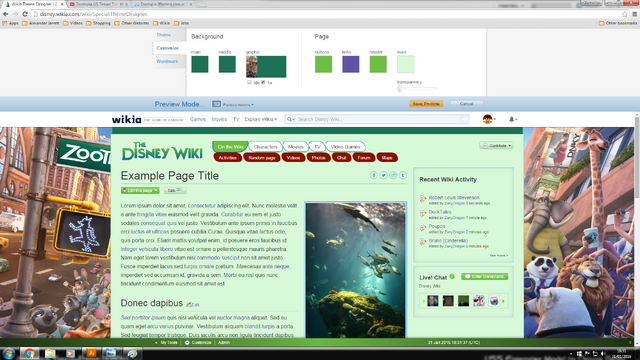The image size is (640, 360).
Task: Adjust the transparency slider handle
Action: coord(400,88)
